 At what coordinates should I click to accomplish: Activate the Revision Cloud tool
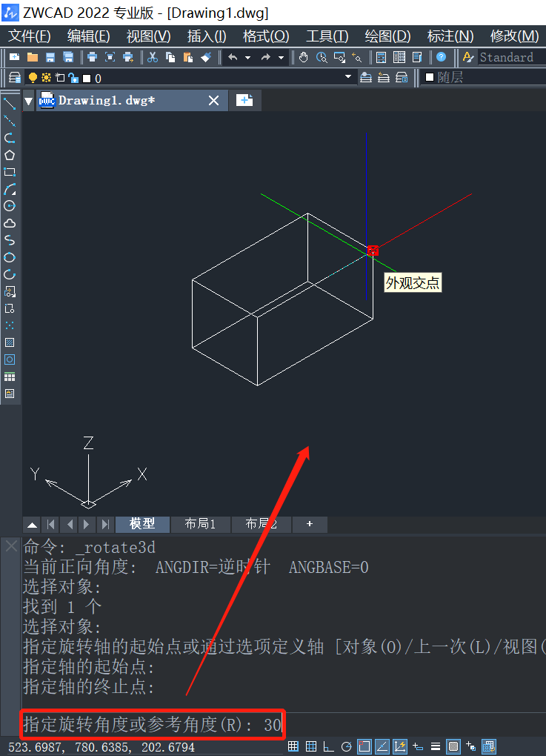10,223
